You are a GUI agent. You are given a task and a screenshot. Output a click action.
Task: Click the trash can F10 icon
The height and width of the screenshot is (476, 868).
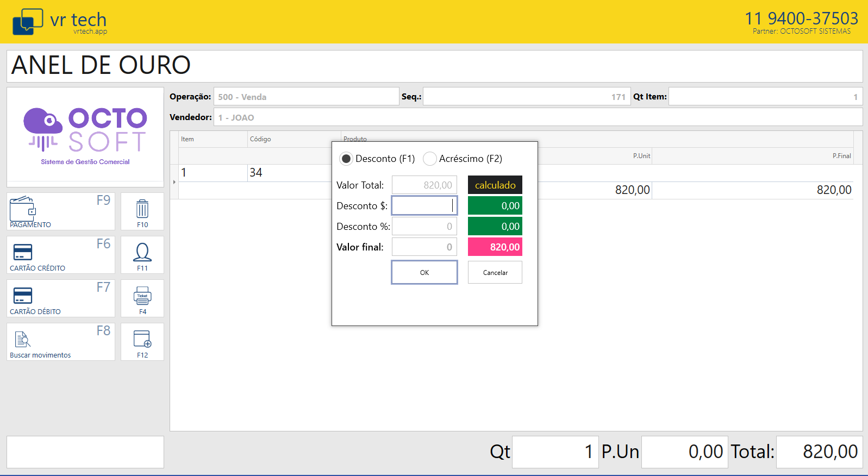click(x=142, y=209)
